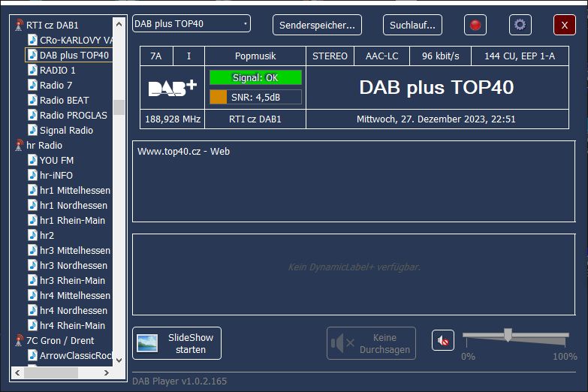Start a scan with Suchlauf button
Screen dimensions: 588x392
[412, 25]
